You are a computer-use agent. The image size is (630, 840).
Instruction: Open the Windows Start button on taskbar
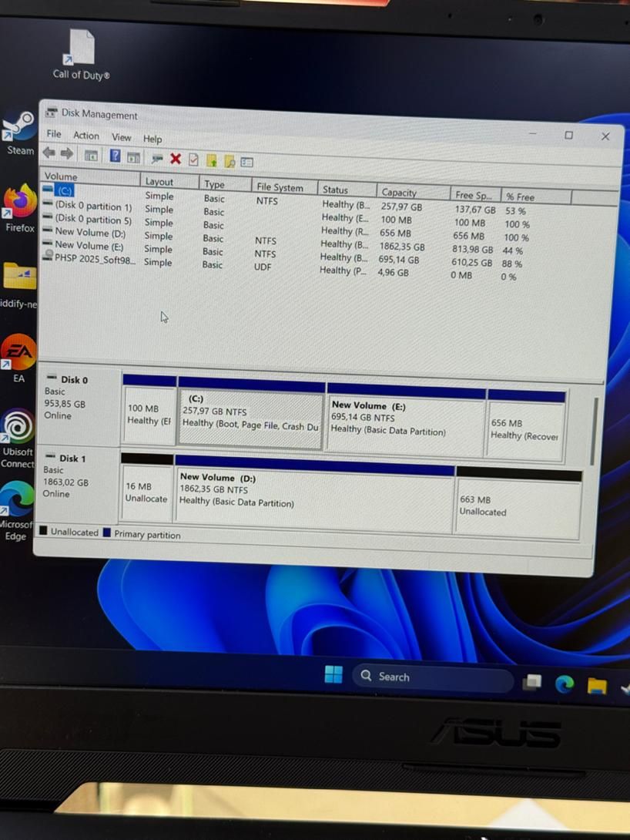pos(333,674)
